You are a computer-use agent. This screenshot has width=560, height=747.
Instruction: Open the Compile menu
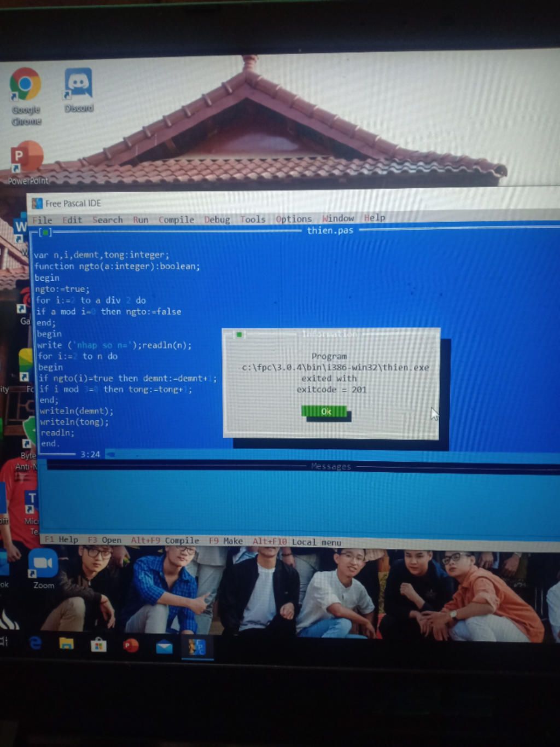[176, 220]
